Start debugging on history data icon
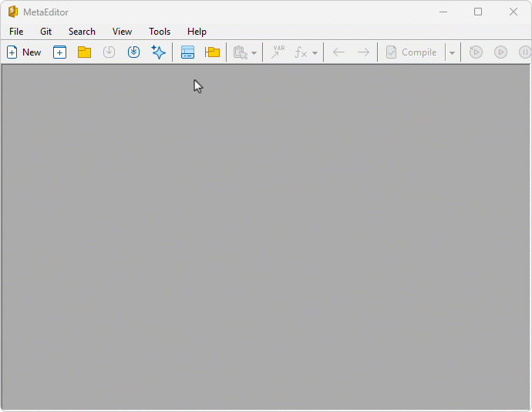532x412 pixels. tap(476, 52)
